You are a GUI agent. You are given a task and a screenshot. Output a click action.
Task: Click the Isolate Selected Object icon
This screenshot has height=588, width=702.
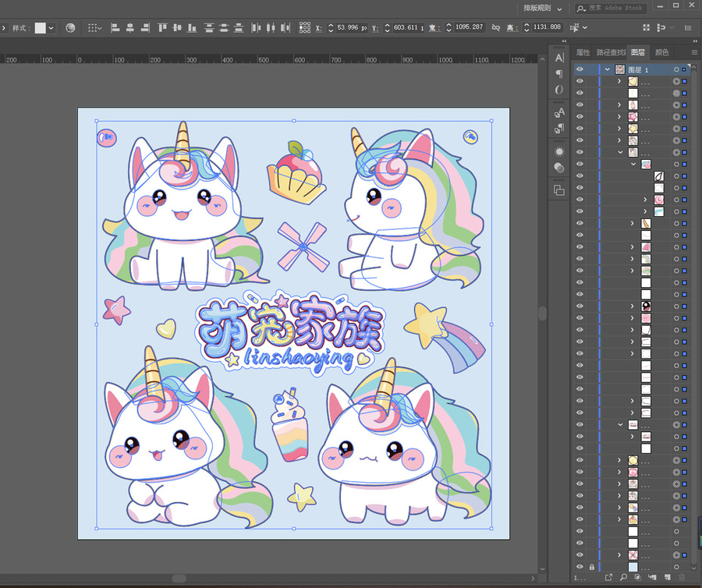pos(574,28)
